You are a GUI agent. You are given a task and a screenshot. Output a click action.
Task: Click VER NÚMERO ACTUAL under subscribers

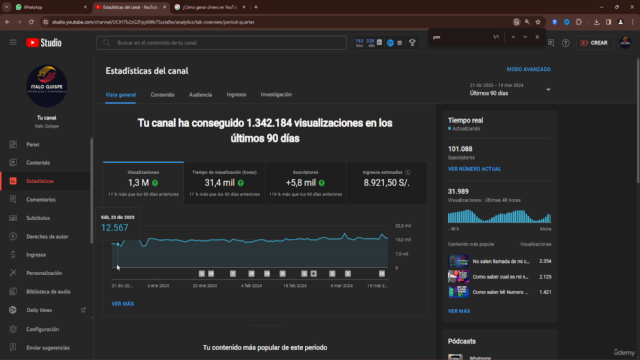(x=474, y=169)
